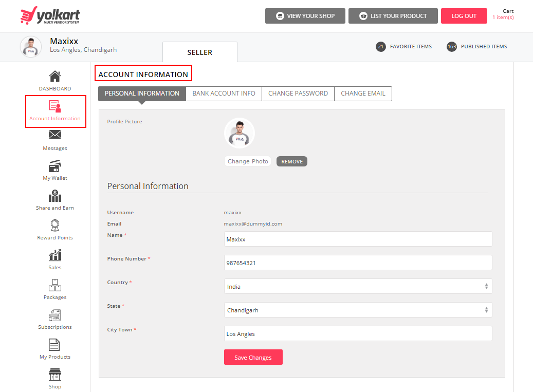Viewport: 533px width, 392px height.
Task: Click the yo!kart logo
Action: coord(50,15)
